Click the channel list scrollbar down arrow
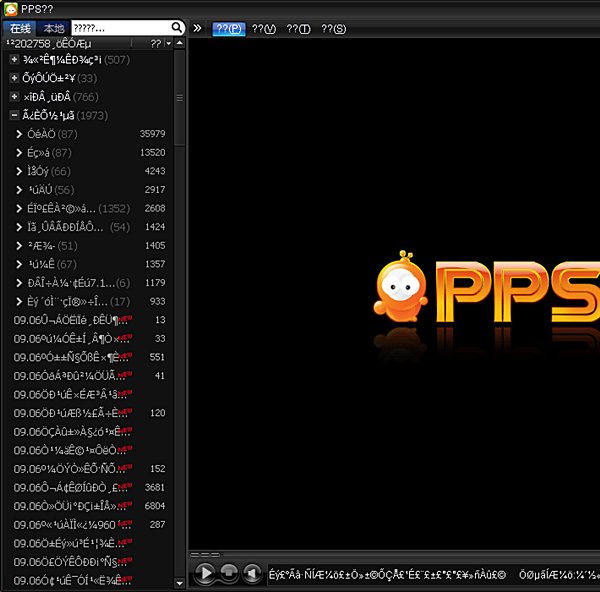The width and height of the screenshot is (600, 592). click(x=179, y=583)
